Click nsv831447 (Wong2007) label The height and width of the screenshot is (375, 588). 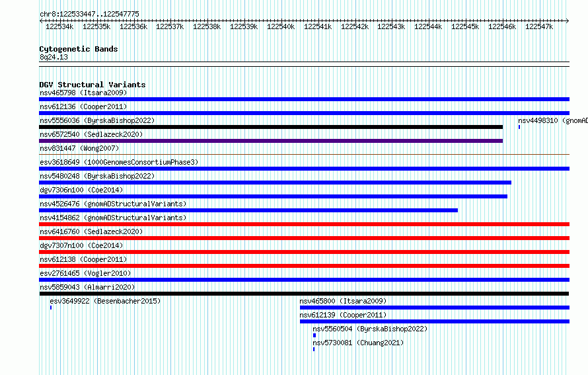[79, 148]
